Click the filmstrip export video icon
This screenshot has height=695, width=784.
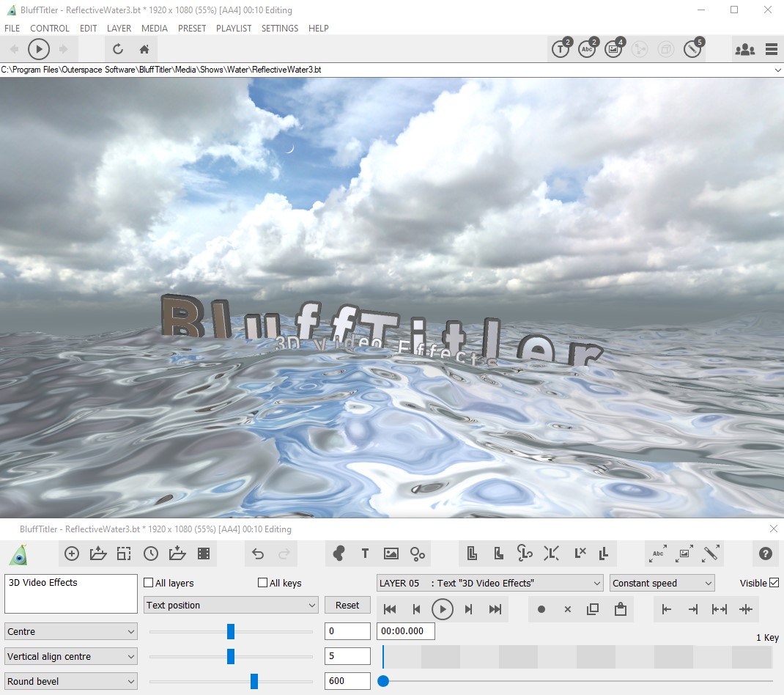[204, 554]
